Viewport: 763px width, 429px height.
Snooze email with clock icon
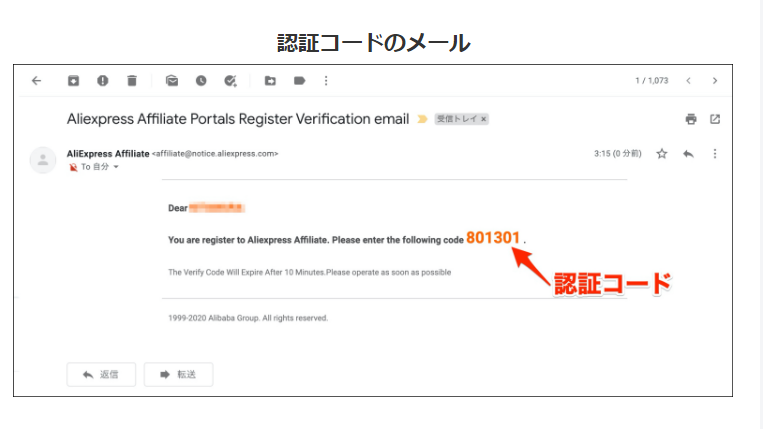point(201,81)
